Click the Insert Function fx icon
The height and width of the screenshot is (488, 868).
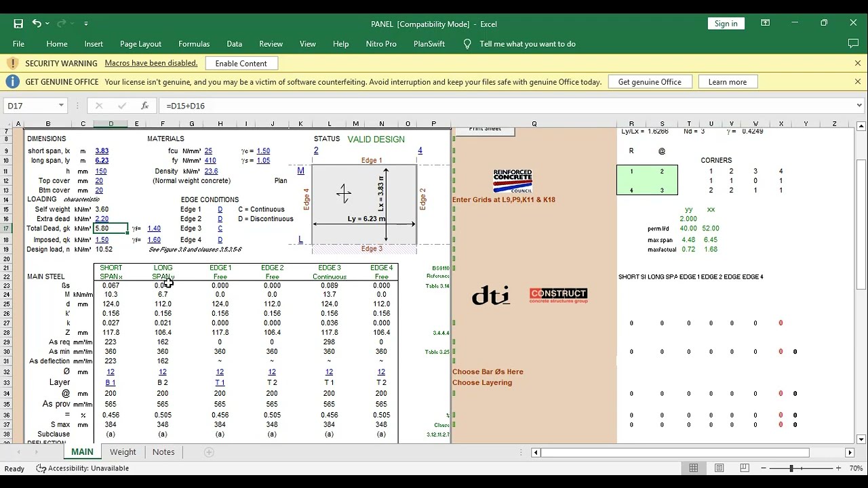[x=144, y=106]
